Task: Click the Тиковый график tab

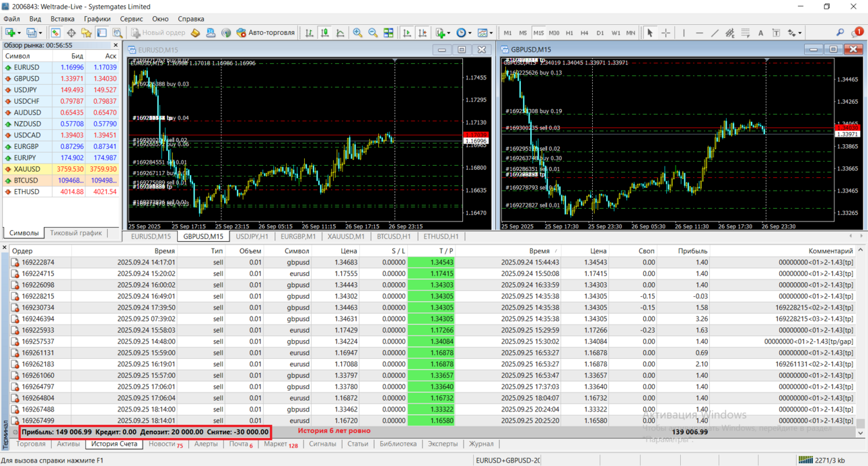Action: click(x=75, y=233)
